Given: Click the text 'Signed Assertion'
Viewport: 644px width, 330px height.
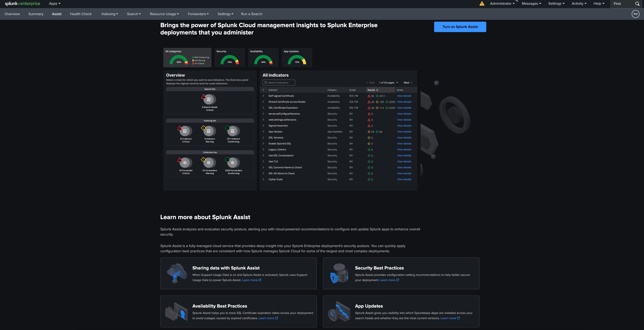Looking at the screenshot, I should point(278,126).
